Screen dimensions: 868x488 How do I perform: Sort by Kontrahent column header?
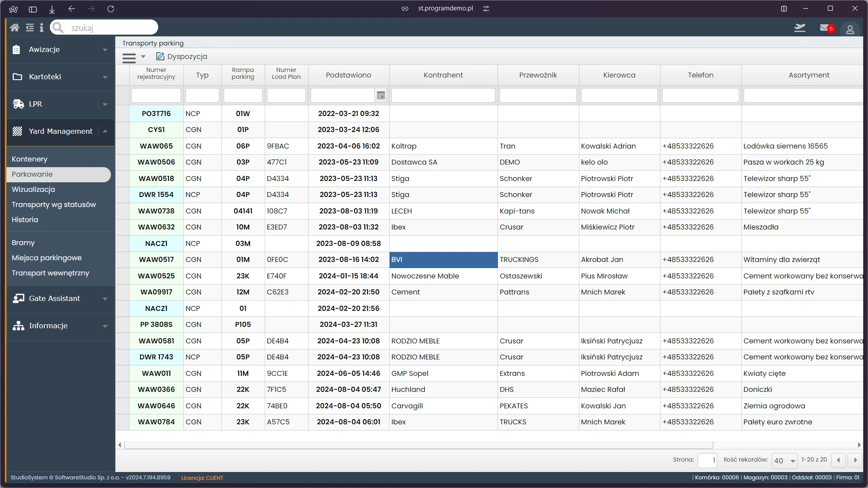click(x=443, y=75)
